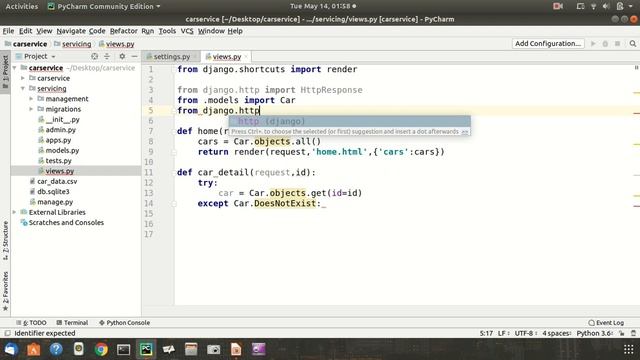Select db.sqlite3 file
The image size is (640, 360).
(53, 191)
